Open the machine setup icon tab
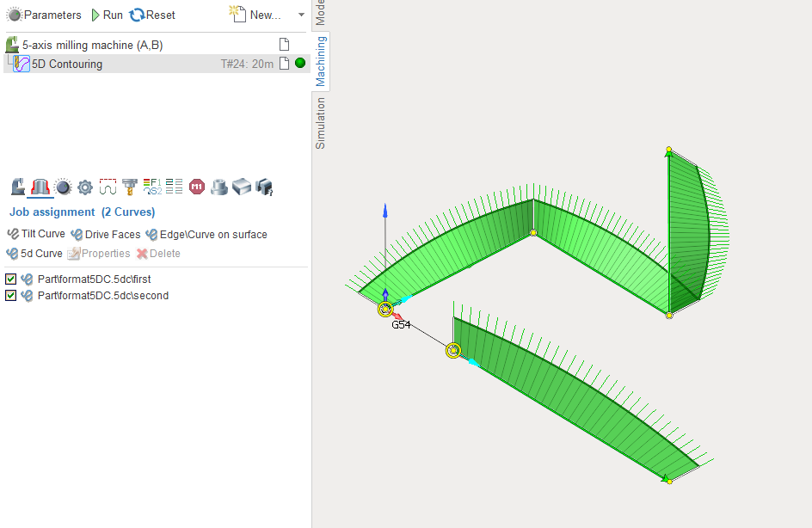 click(x=17, y=187)
